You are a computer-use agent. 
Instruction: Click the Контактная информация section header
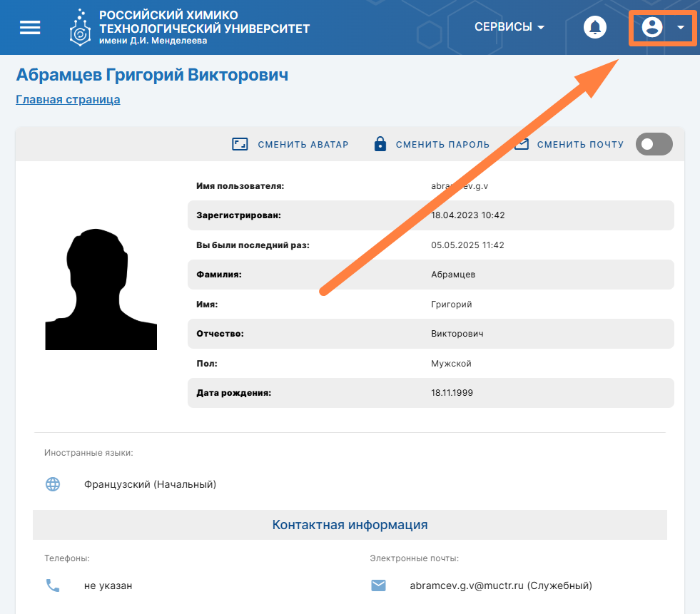(x=350, y=525)
